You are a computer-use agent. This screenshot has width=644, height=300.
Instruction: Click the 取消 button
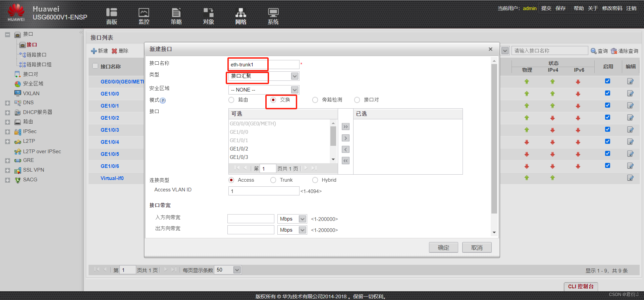[477, 247]
